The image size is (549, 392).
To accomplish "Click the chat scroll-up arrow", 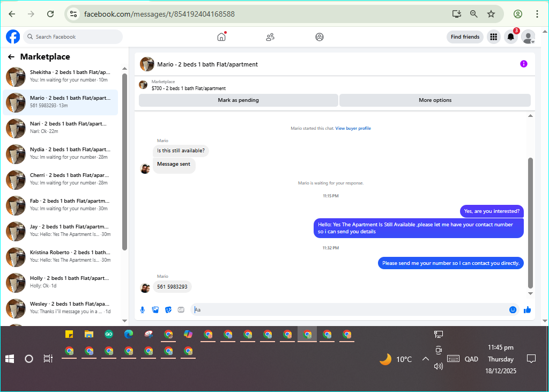I will click(530, 116).
